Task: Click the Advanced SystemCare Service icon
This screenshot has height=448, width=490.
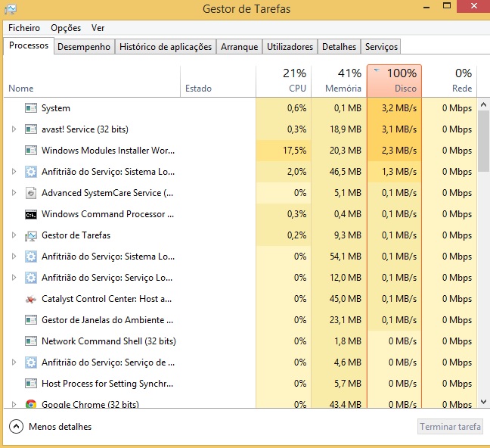Action: coord(31,193)
